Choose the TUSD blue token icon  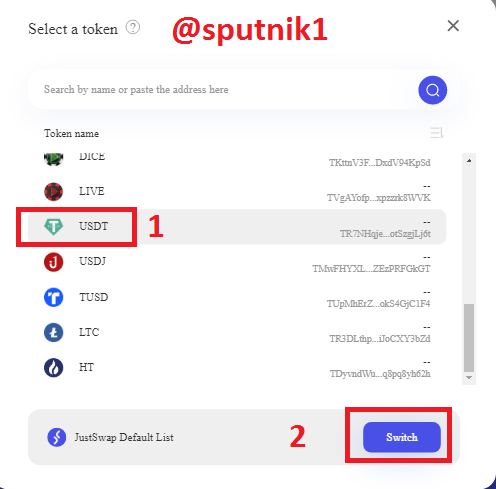click(x=53, y=297)
